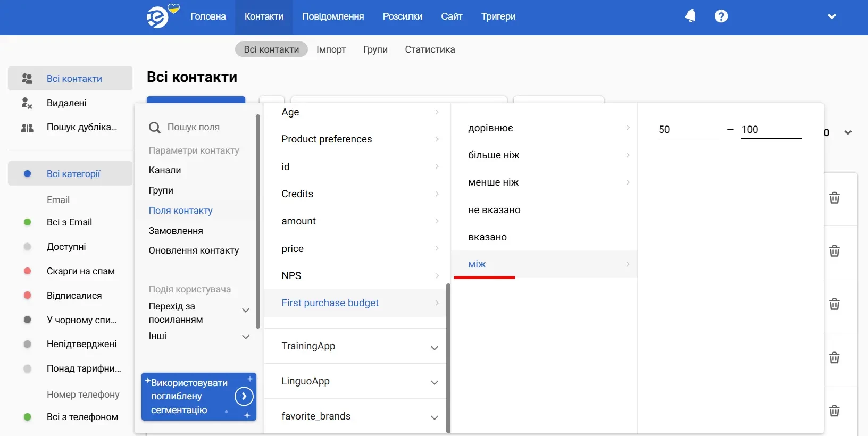Choose the між condition
The width and height of the screenshot is (868, 436).
[x=544, y=264]
